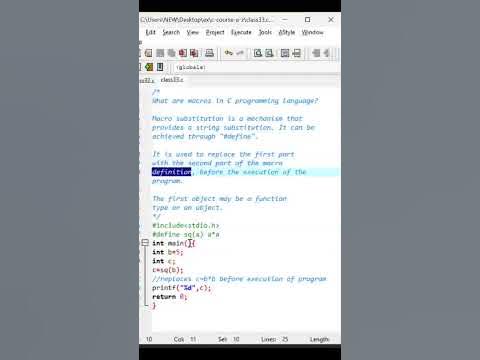The width and height of the screenshot is (480, 360).
Task: Click the 'int b=5;' line
Action: [x=168, y=252]
